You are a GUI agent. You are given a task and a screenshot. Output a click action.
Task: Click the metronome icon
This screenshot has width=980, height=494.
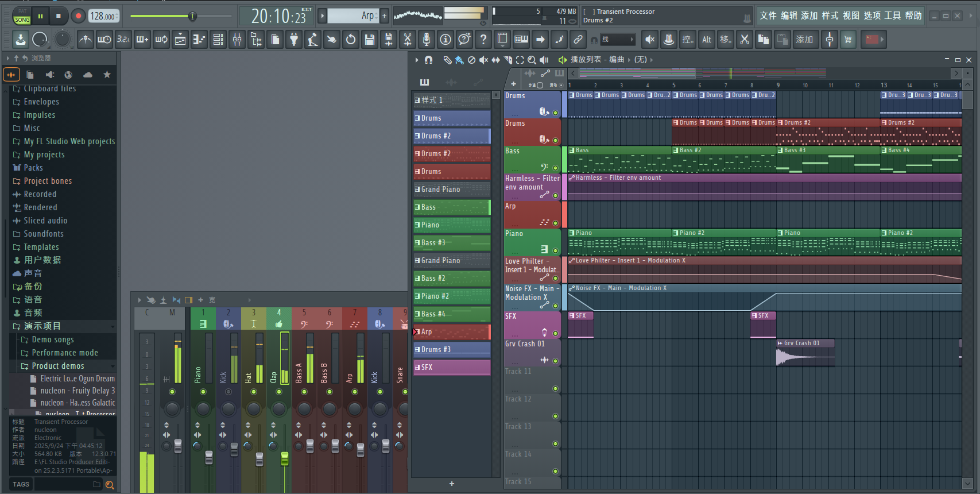point(85,40)
